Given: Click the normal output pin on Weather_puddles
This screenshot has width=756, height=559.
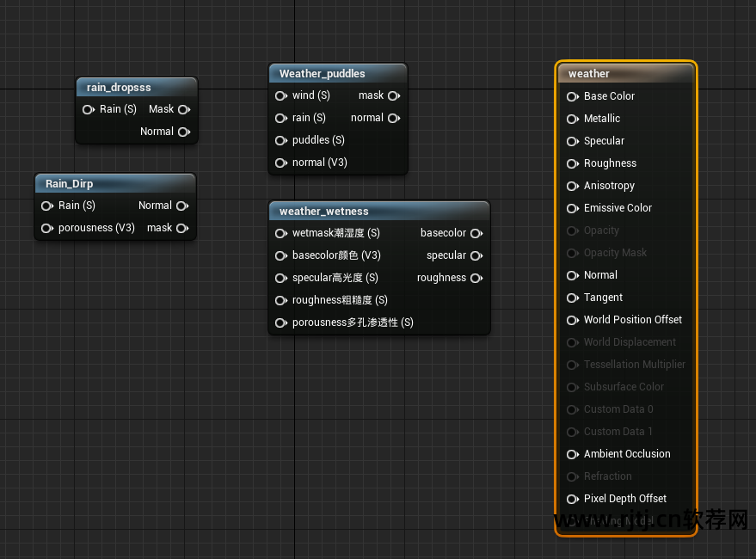Looking at the screenshot, I should (394, 118).
